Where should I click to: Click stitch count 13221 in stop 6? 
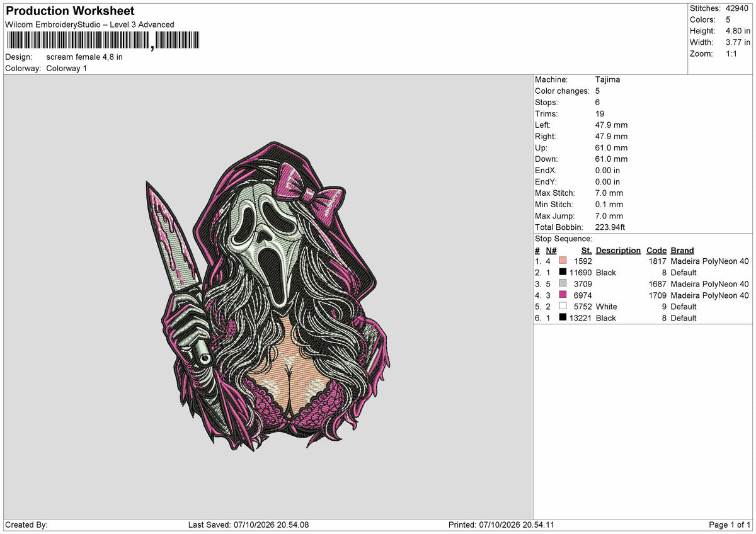click(x=580, y=318)
